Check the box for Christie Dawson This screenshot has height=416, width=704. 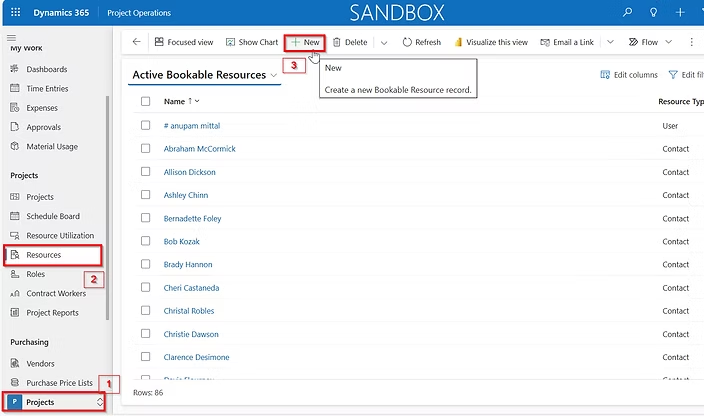[145, 333]
